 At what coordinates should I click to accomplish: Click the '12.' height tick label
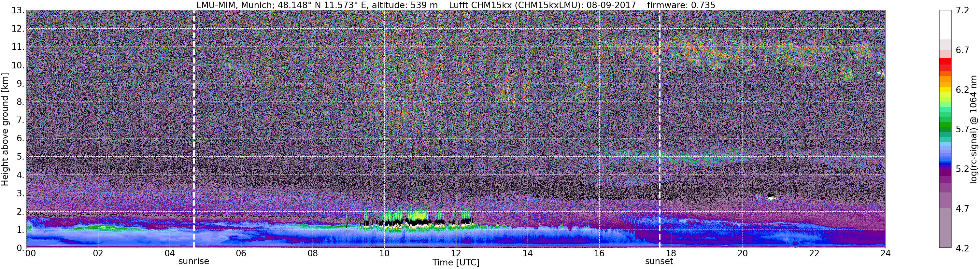[18, 29]
